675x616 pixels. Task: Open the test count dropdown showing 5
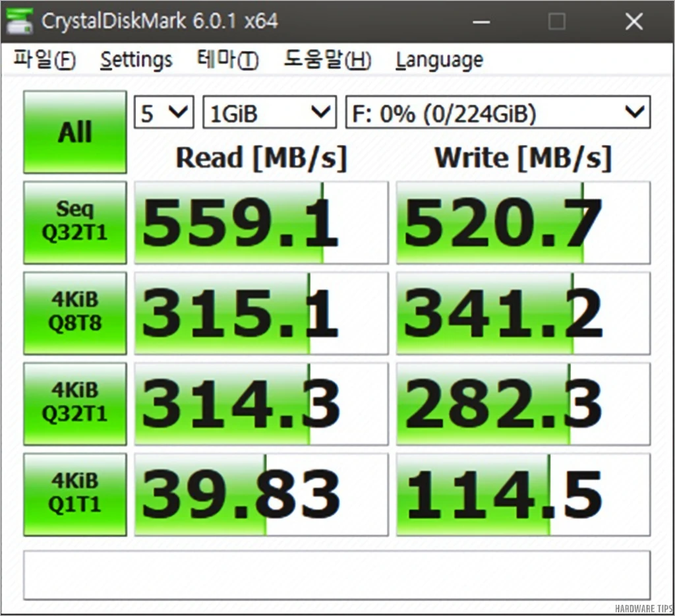point(163,113)
